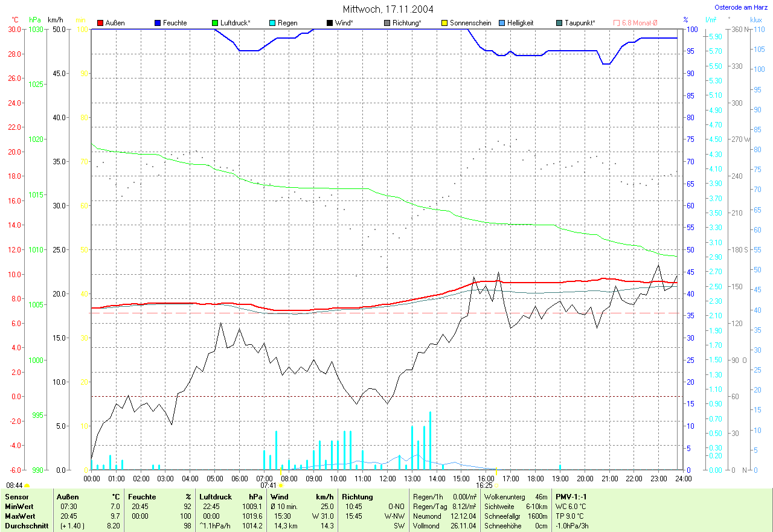Click the Luftdruck column header in the table
This screenshot has width=773, height=532.
tap(214, 497)
